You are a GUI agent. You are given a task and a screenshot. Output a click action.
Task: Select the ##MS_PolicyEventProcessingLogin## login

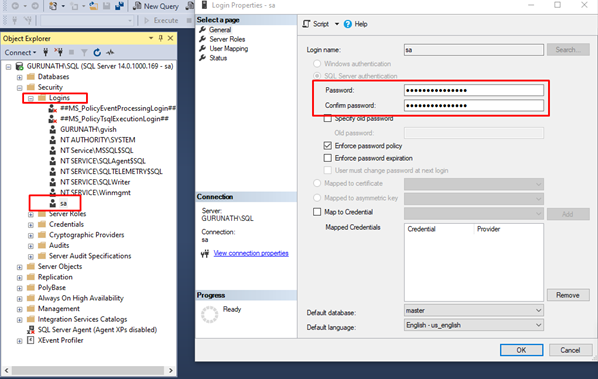(x=118, y=108)
